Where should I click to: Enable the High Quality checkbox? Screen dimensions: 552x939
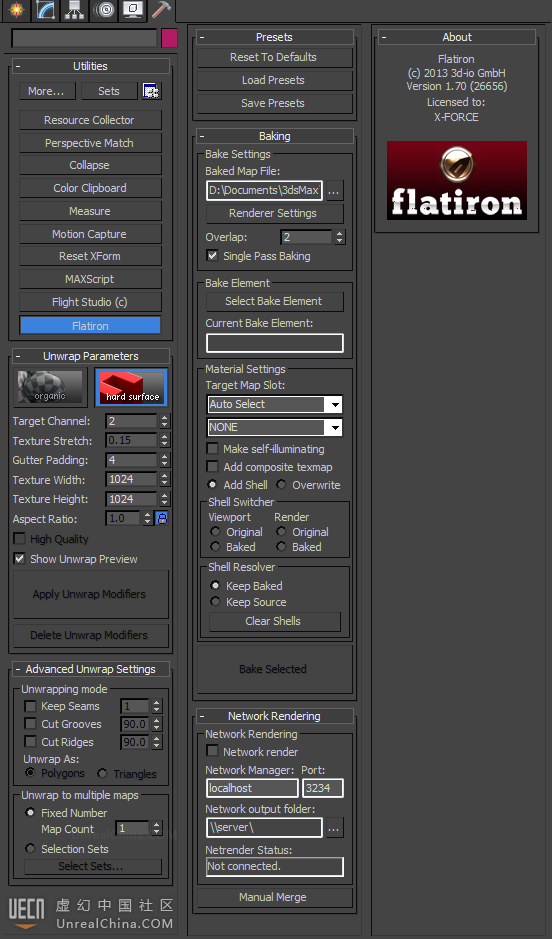20,538
